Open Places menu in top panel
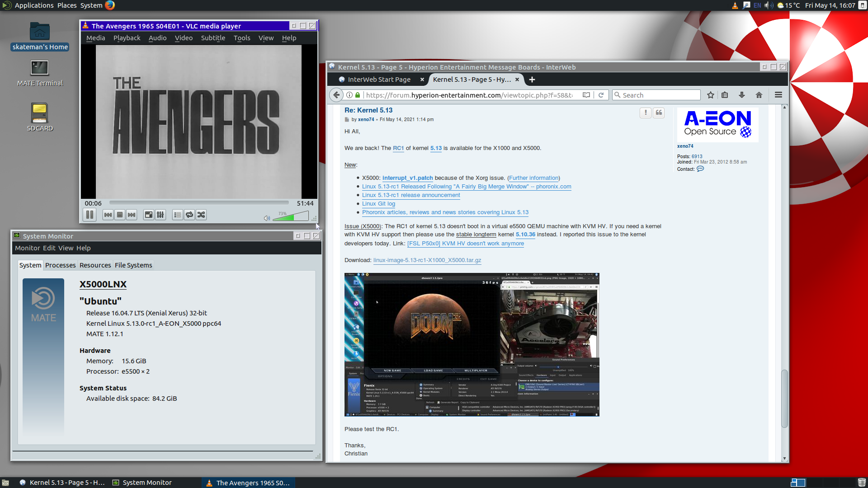This screenshot has height=488, width=868. [x=67, y=5]
